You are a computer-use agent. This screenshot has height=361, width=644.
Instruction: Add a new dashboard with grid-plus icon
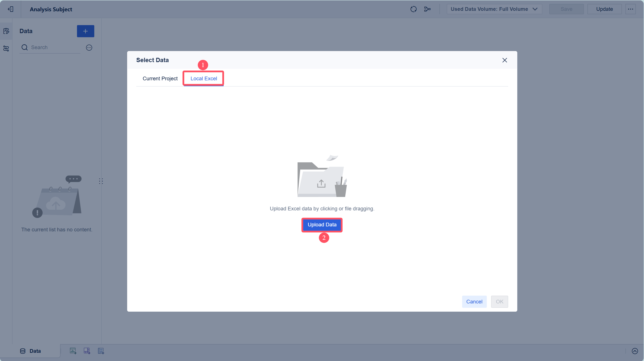pyautogui.click(x=87, y=351)
